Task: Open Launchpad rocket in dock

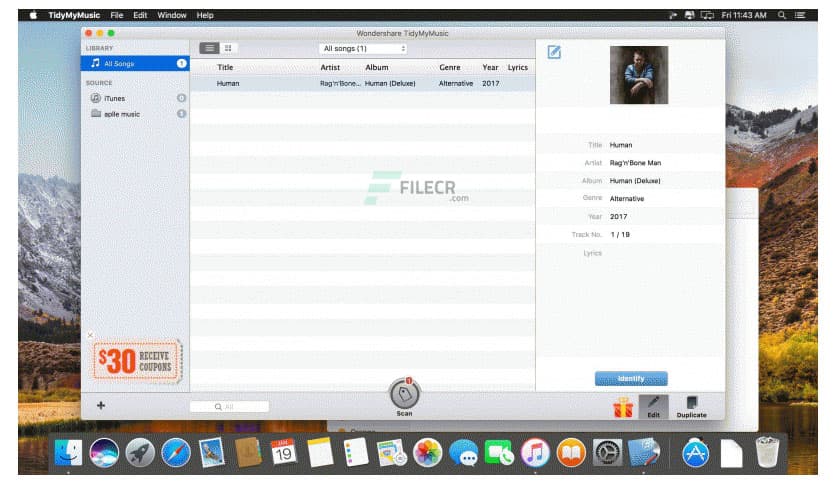Action: point(140,453)
